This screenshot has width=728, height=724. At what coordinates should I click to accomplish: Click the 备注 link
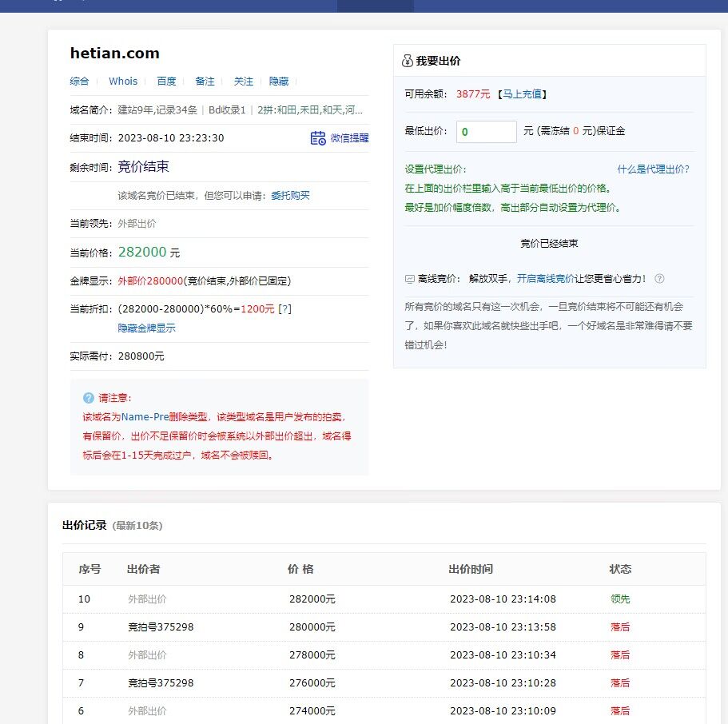click(205, 82)
